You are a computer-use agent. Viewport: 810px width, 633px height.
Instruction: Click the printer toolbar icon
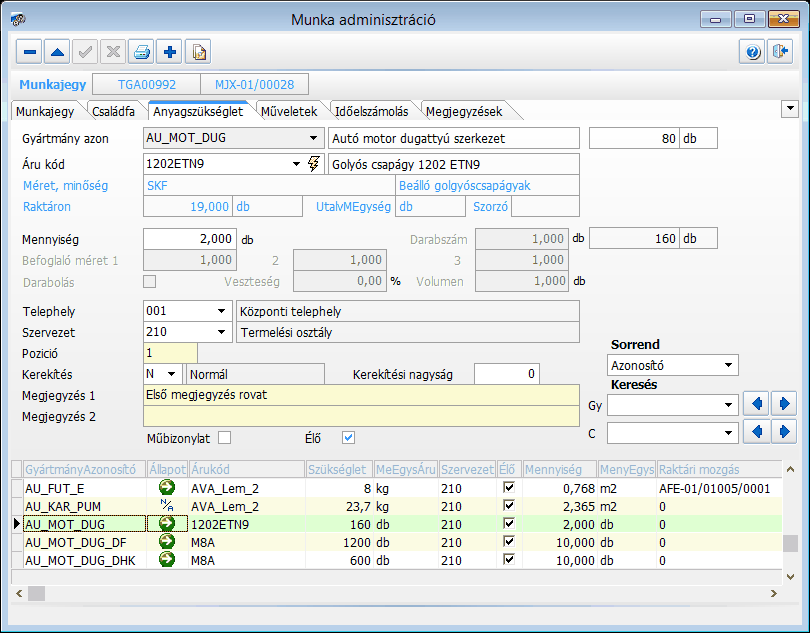tap(142, 52)
